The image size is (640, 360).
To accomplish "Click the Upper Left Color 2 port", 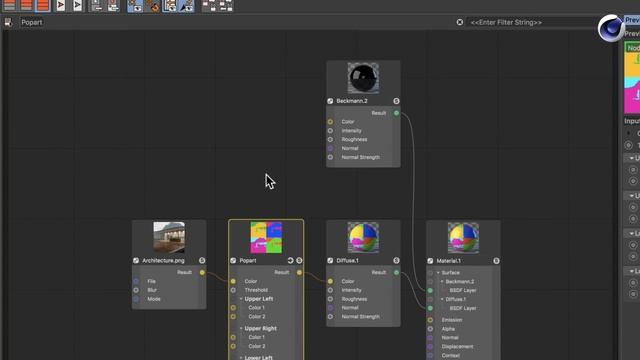I will click(x=233, y=317).
